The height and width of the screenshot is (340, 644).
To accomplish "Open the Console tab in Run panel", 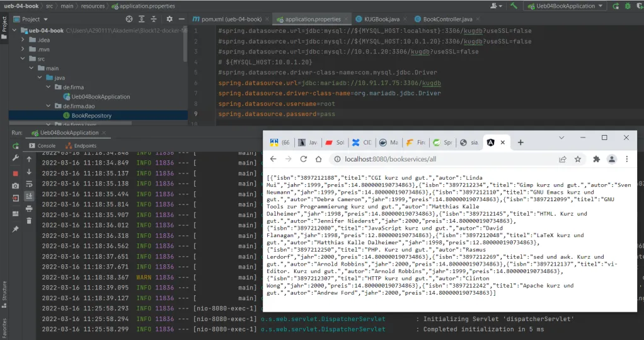I will pyautogui.click(x=42, y=146).
